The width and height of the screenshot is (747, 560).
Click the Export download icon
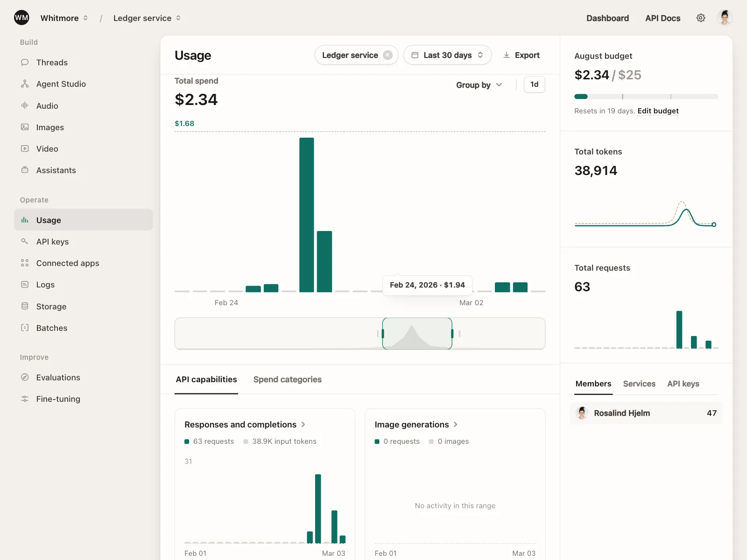[x=507, y=55]
